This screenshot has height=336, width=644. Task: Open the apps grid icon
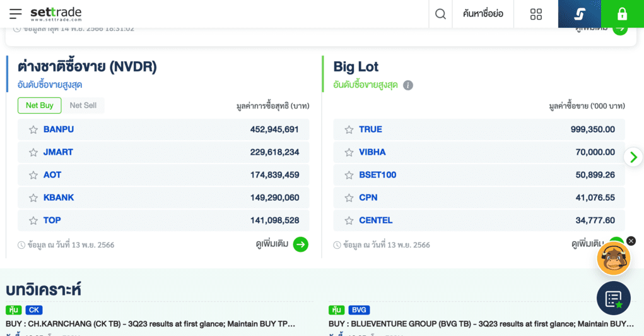pyautogui.click(x=536, y=14)
